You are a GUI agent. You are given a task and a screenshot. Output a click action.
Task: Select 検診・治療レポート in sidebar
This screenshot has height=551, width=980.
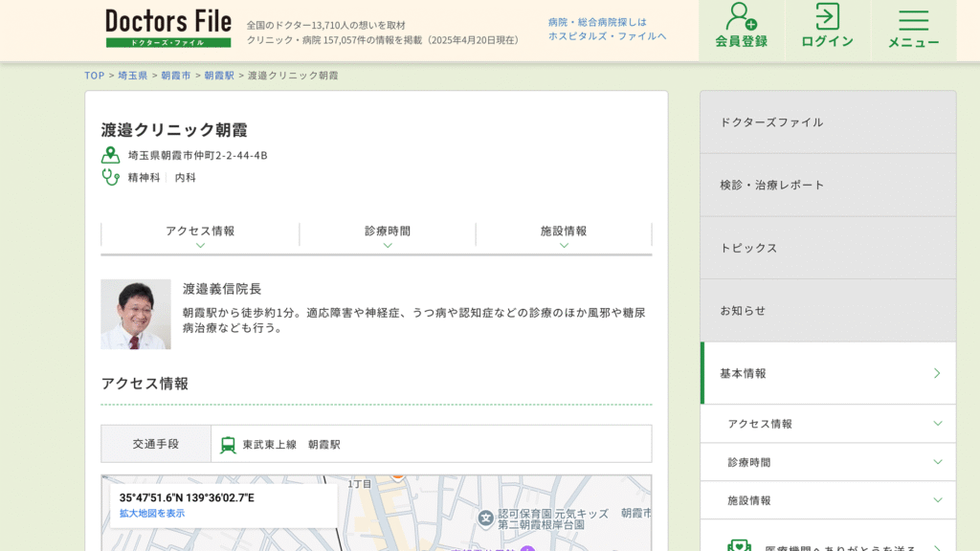pyautogui.click(x=828, y=185)
